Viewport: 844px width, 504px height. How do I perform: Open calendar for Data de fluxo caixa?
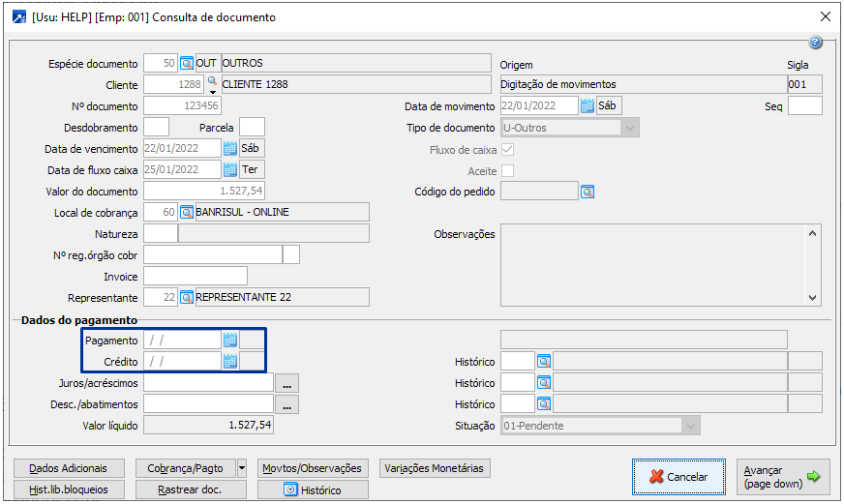(230, 169)
